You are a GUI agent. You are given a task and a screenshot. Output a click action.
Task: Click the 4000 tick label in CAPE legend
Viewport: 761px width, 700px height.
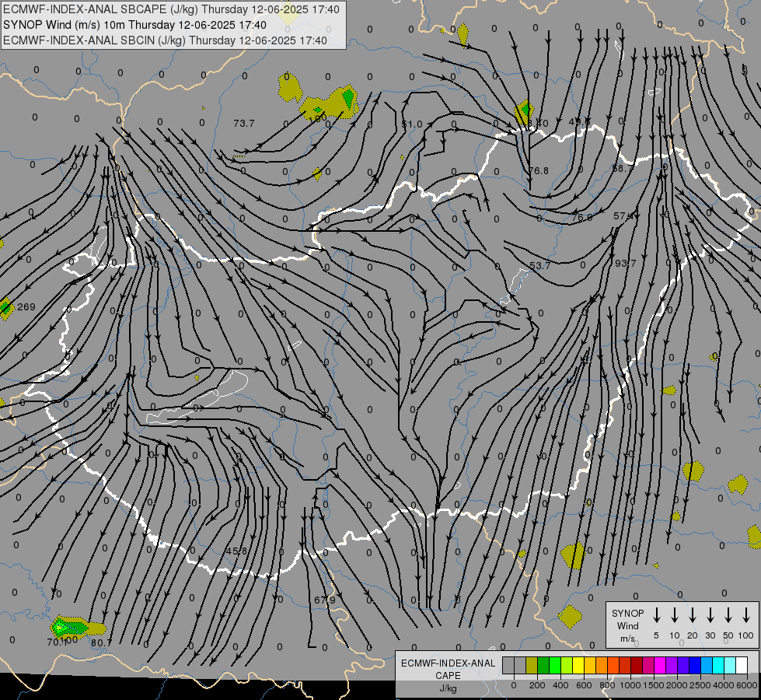[x=724, y=685]
